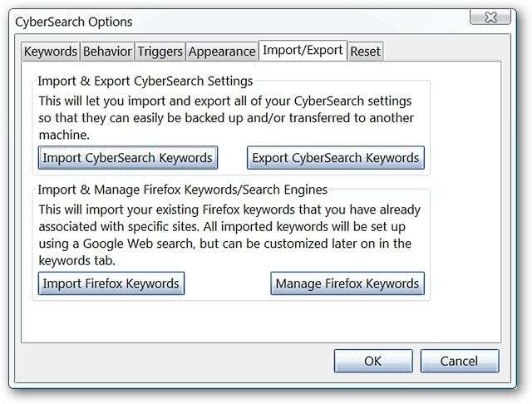Click the Import/Export tab

pyautogui.click(x=303, y=51)
